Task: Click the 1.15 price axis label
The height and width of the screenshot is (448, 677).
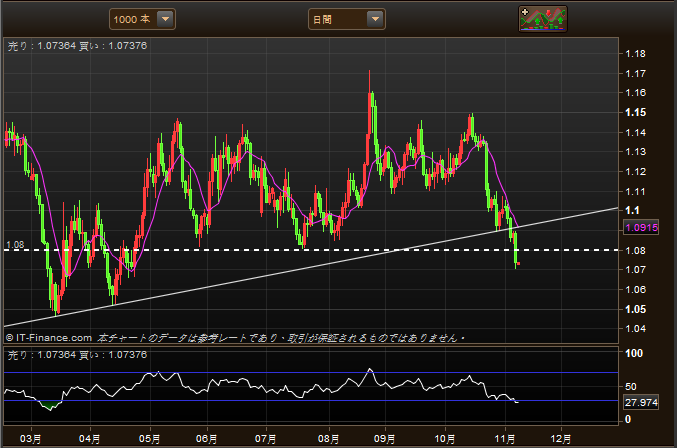Action: pyautogui.click(x=636, y=112)
